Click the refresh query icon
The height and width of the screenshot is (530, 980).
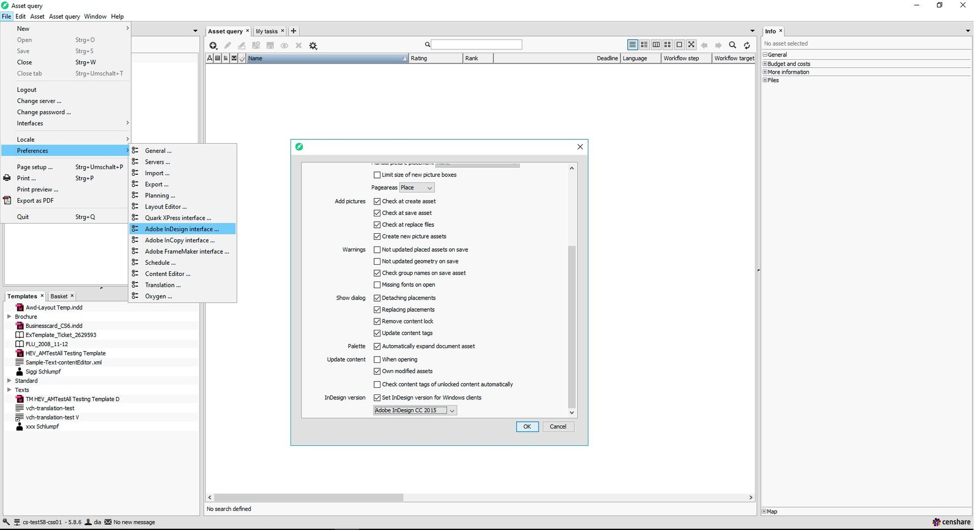(746, 45)
